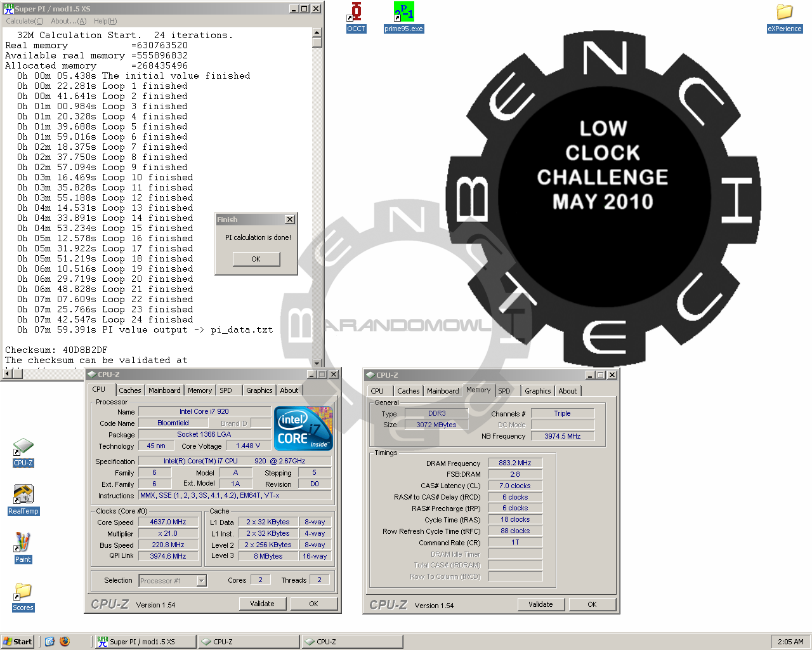Click the Core Voltage 1.448 V field
This screenshot has width=812, height=650.
pos(248,446)
